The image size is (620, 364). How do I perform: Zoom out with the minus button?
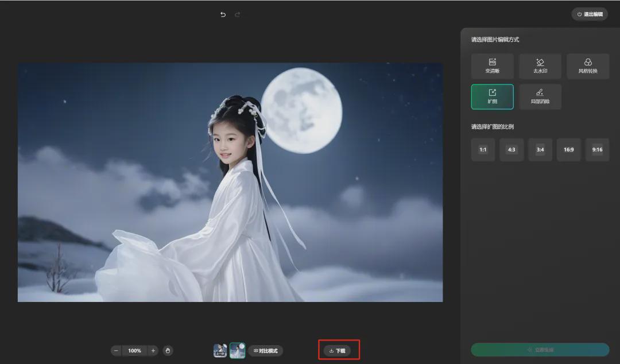point(117,350)
